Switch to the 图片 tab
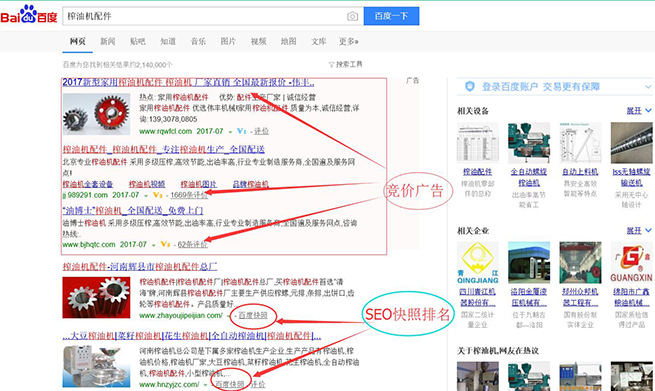Viewport: 655px width, 391px height. [228, 41]
